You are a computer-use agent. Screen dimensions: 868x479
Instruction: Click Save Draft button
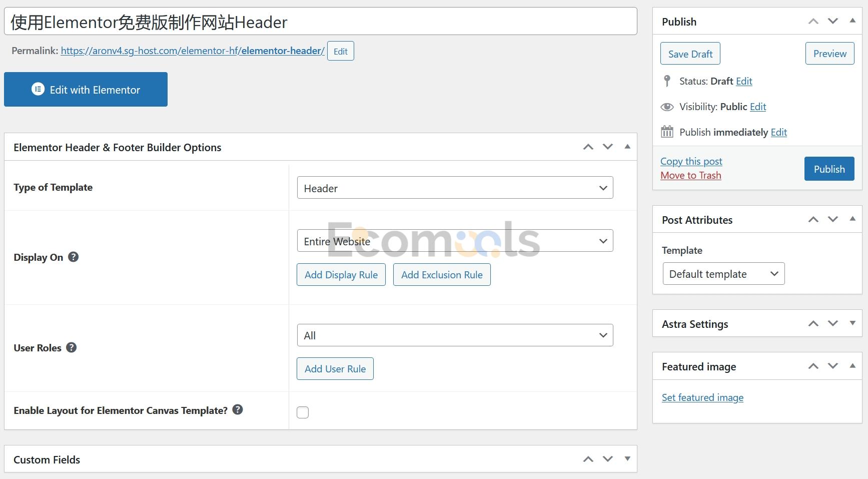pos(690,54)
